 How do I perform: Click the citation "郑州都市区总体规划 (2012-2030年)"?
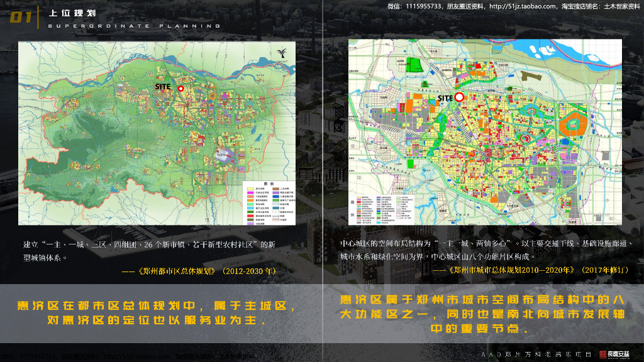199,271
